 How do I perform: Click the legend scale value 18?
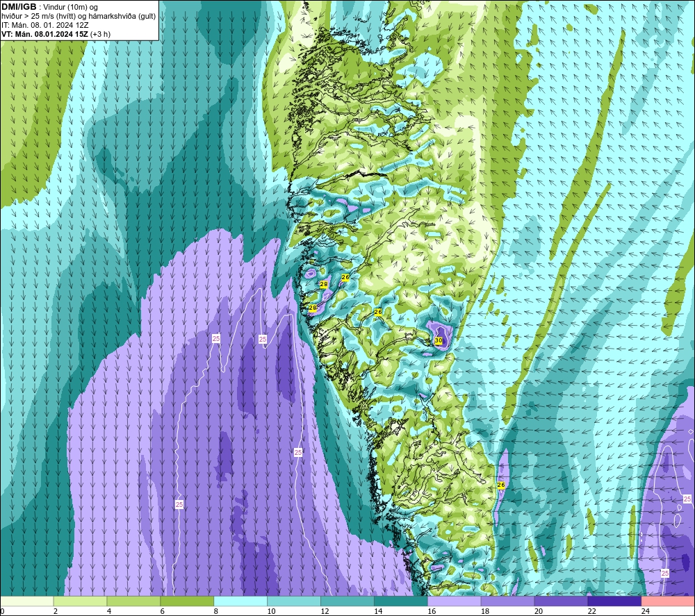click(485, 611)
